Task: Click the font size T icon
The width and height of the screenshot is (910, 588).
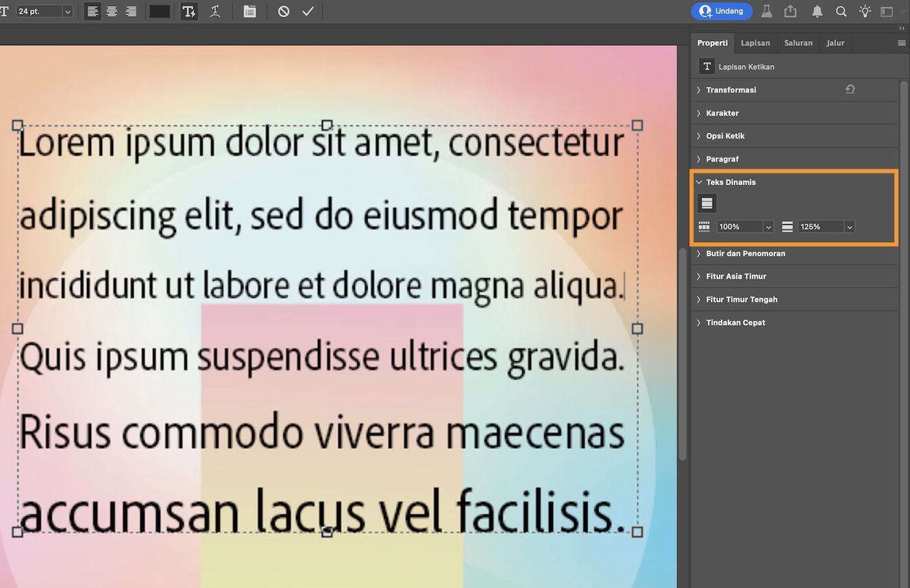Action: click(x=3, y=12)
